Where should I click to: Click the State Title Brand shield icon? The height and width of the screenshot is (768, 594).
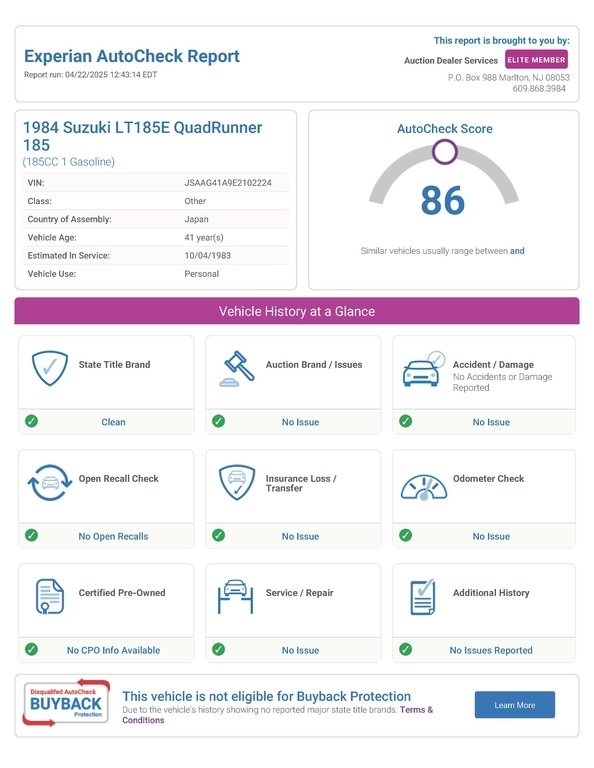[49, 368]
